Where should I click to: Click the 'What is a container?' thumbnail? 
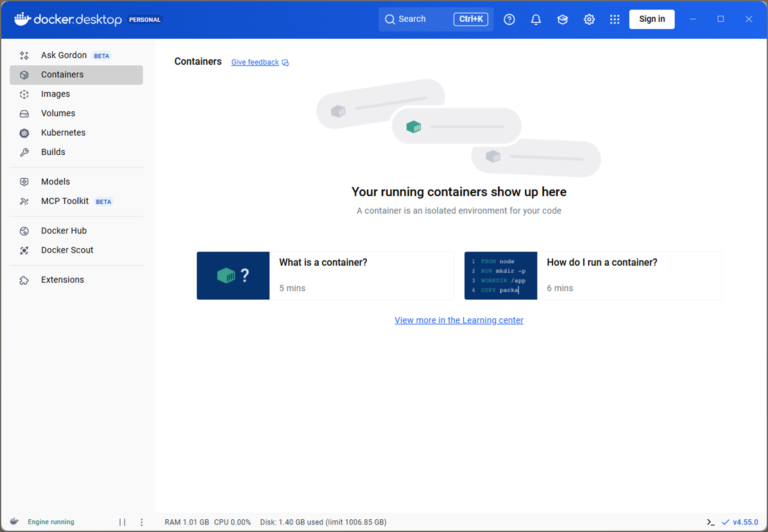tap(233, 276)
